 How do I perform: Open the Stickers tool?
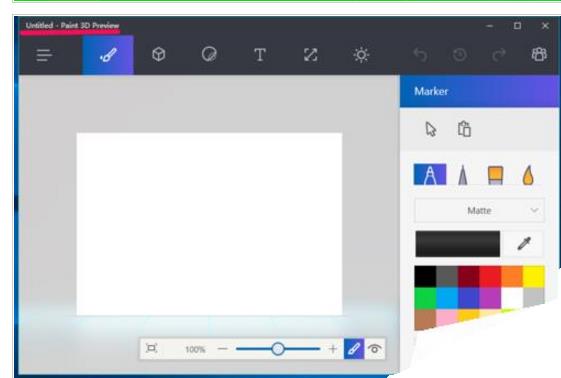click(x=209, y=55)
